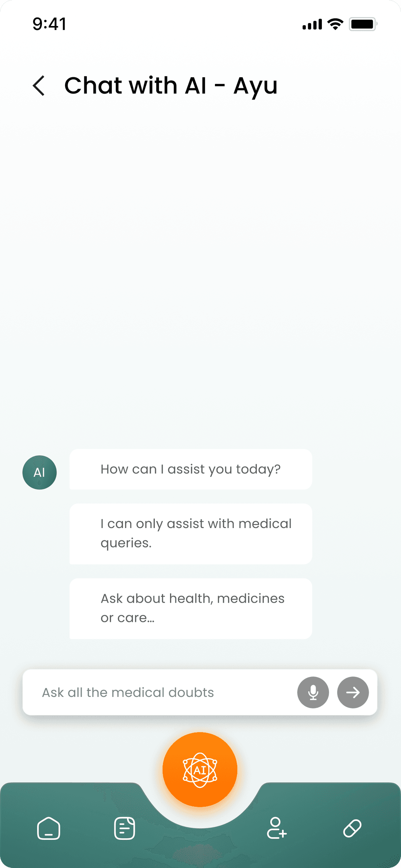
Task: Tap the 9:41 clock in status bar
Action: pyautogui.click(x=49, y=24)
